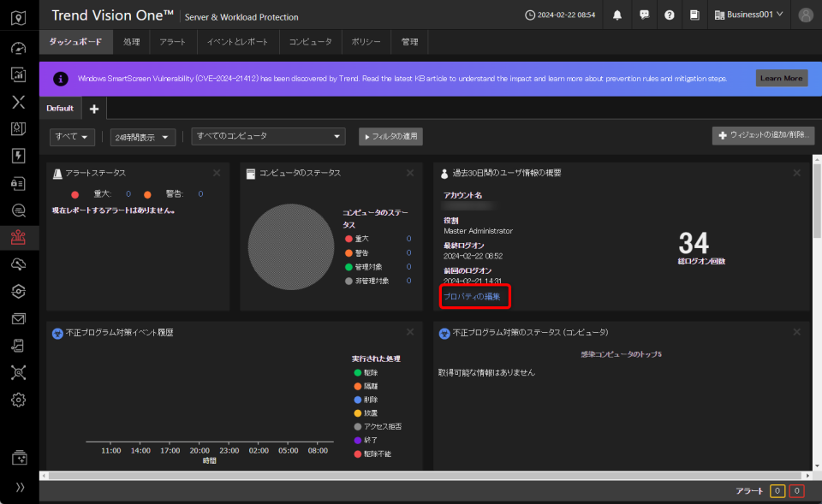Open the 処理 tab
Screen dimensions: 822x504
coord(132,42)
